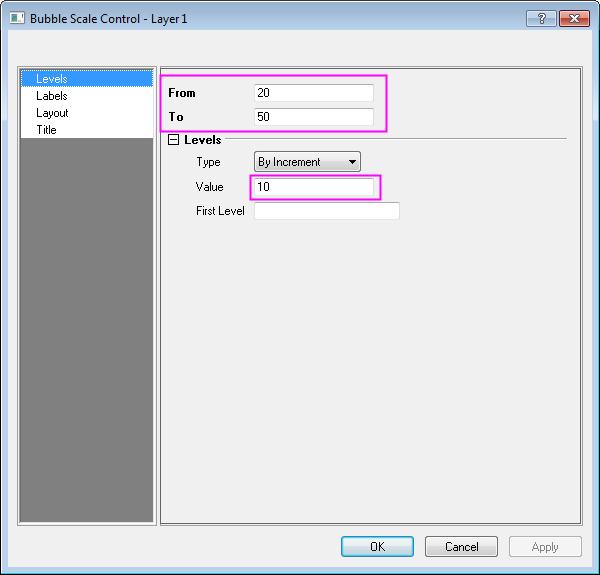The width and height of the screenshot is (600, 575).
Task: Click the 'First Level' label text
Action: (x=220, y=211)
